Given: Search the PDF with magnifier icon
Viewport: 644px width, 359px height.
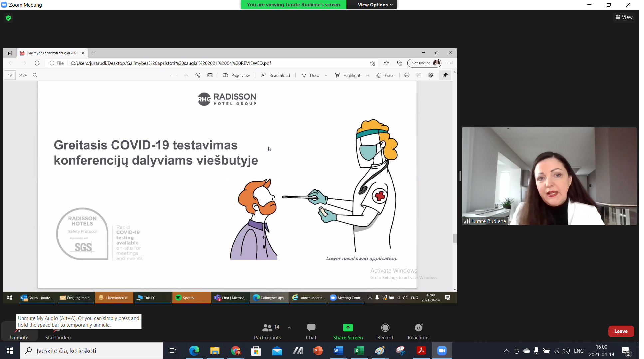Looking at the screenshot, I should coord(35,75).
